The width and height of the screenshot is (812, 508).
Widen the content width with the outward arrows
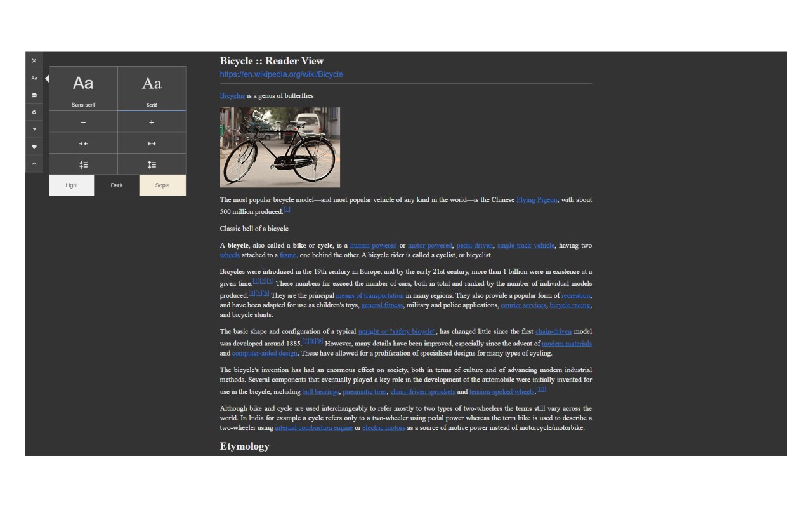coord(152,144)
